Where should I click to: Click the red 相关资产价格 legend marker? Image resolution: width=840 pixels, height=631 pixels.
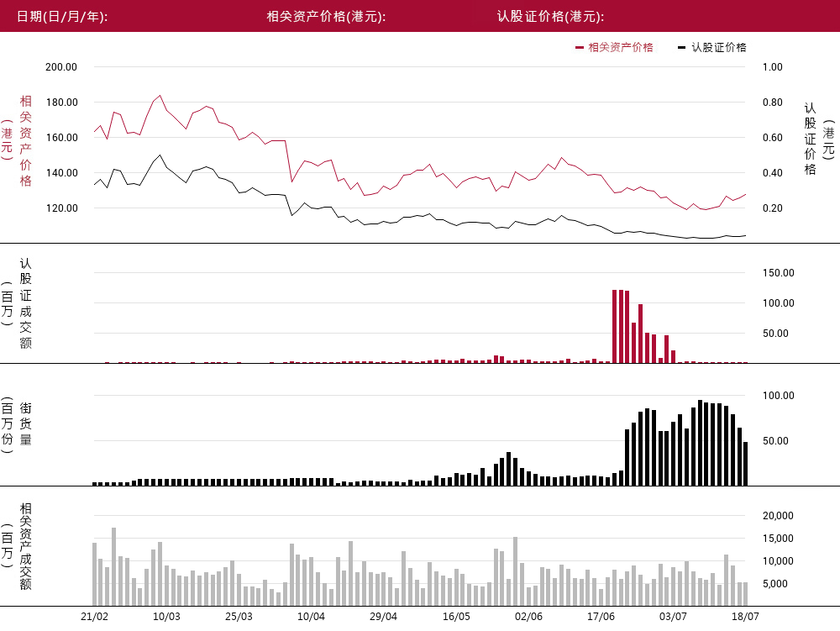579,48
